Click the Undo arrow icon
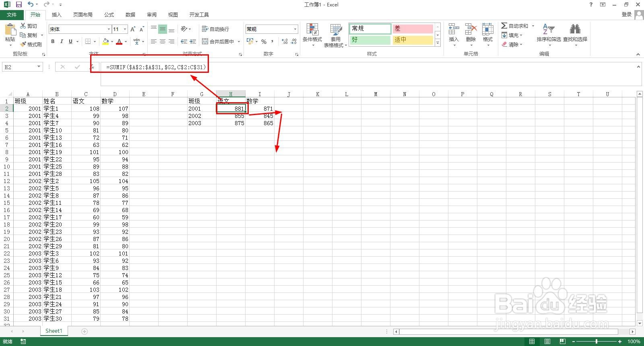 pyautogui.click(x=31, y=4)
